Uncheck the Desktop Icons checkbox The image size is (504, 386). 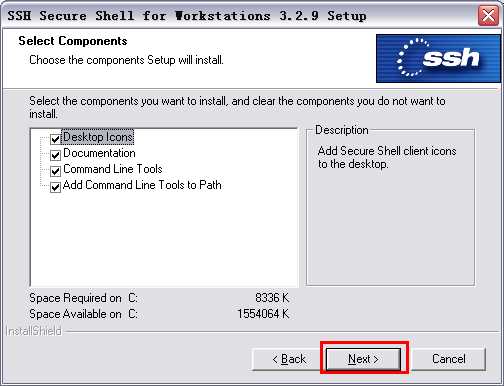[x=55, y=139]
